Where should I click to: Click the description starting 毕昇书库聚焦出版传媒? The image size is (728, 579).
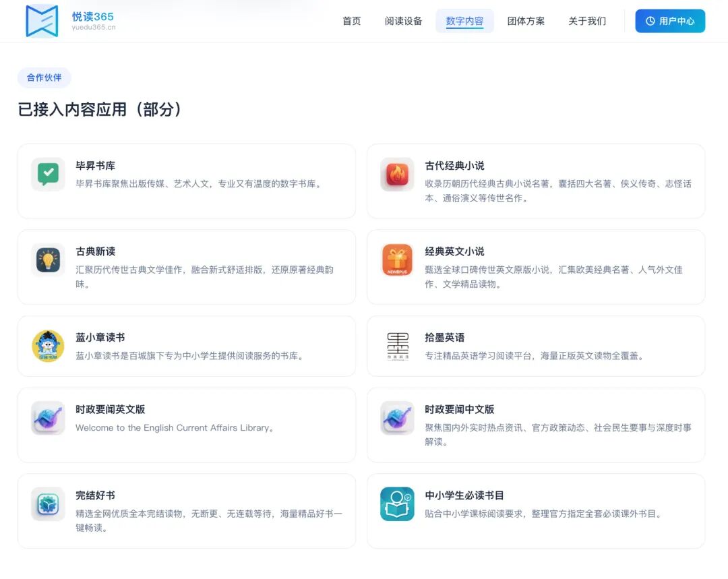tap(199, 184)
